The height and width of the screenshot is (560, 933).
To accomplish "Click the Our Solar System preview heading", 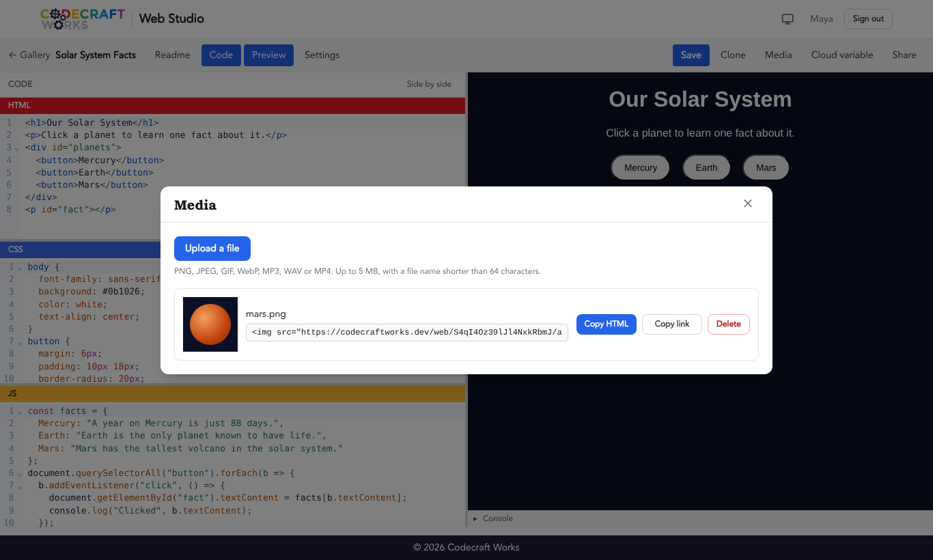I will click(700, 99).
